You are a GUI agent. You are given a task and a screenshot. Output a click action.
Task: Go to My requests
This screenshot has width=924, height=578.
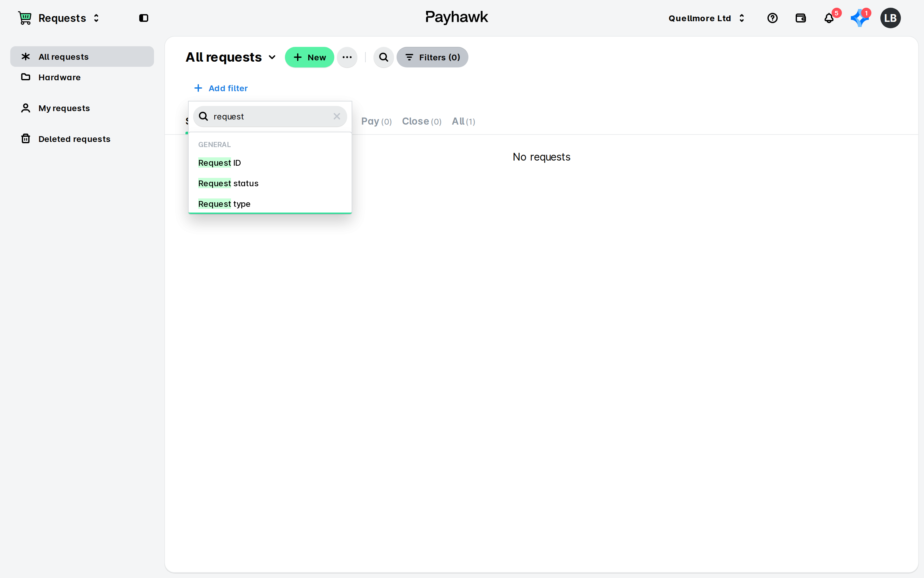pyautogui.click(x=82, y=108)
